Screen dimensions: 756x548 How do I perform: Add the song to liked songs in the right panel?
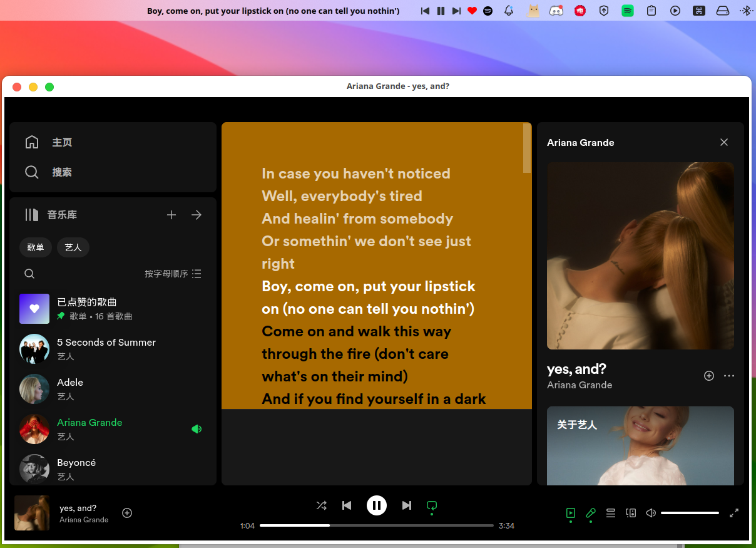coord(709,376)
